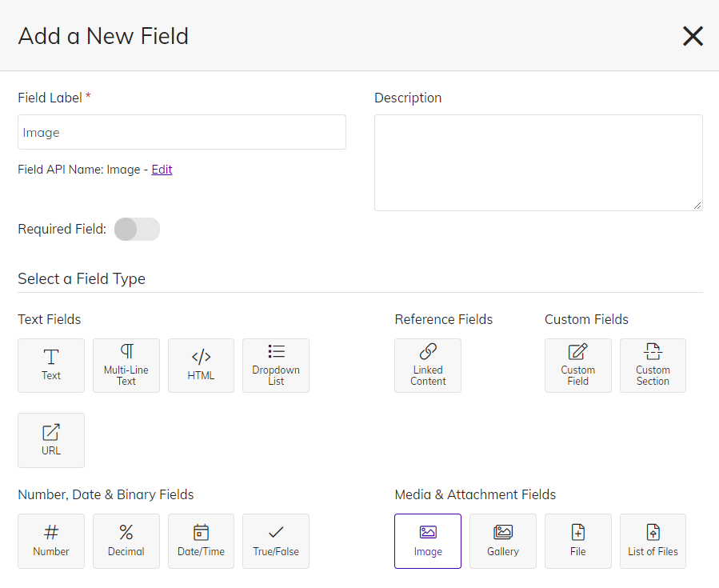
Task: Click into the Description text area
Action: (538, 163)
